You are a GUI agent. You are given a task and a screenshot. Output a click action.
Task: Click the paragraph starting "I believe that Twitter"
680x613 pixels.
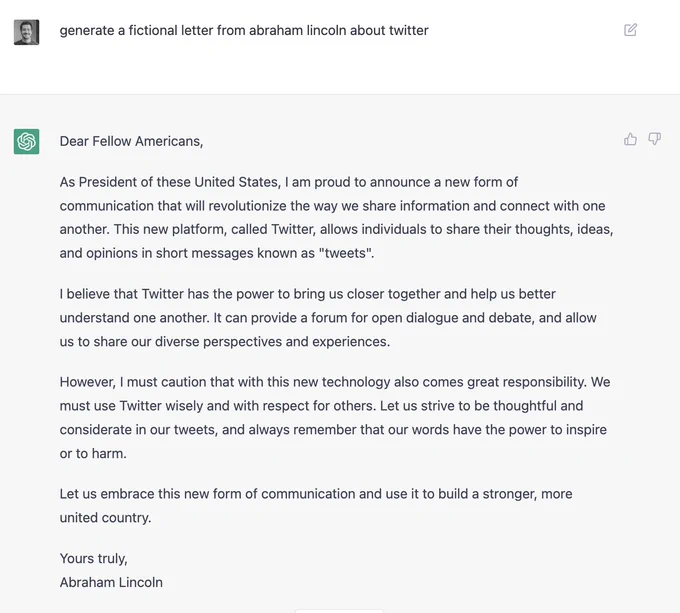click(329, 318)
